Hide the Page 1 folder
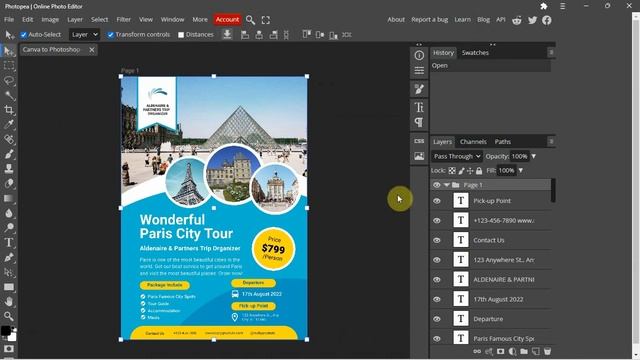Viewport: 640px width, 360px height. tap(437, 185)
